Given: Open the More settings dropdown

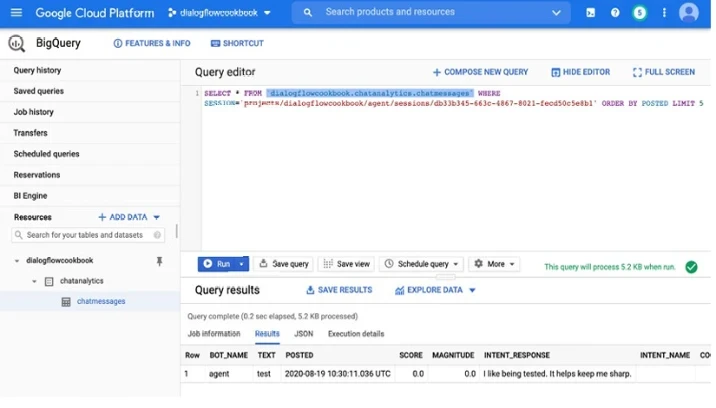Looking at the screenshot, I should point(494,264).
